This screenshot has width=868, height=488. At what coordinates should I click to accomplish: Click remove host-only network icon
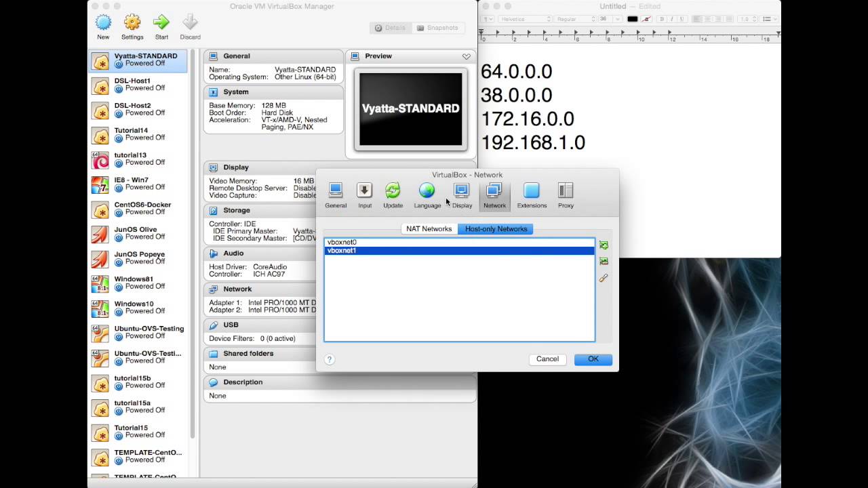point(604,262)
